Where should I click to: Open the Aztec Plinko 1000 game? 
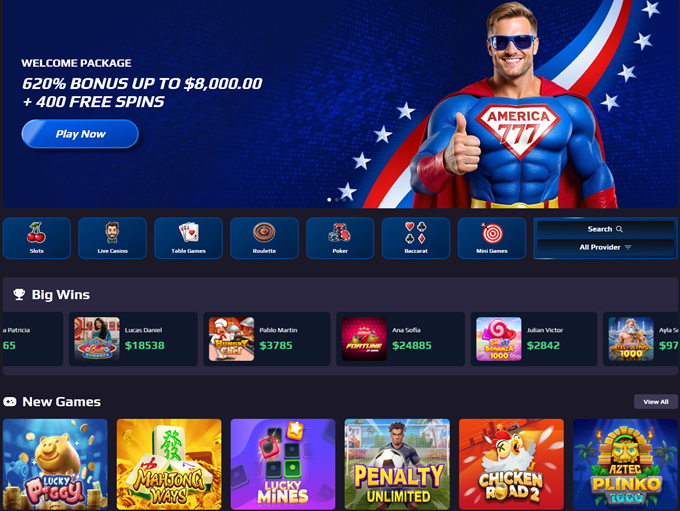click(625, 464)
